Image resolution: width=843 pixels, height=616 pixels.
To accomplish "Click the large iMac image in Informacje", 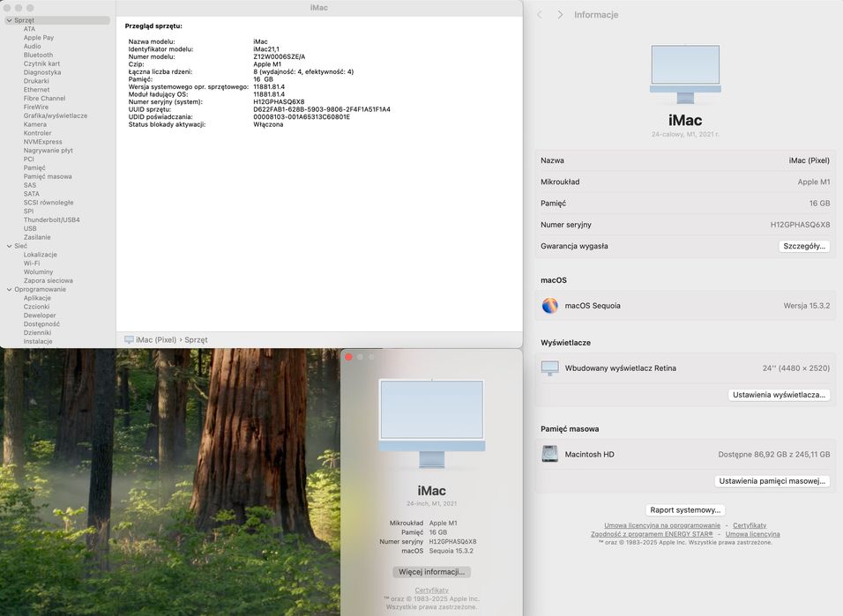I will 685,74.
